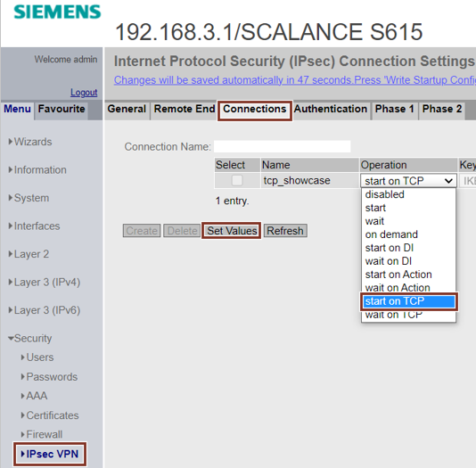This screenshot has width=476, height=468.
Task: Open Firewall under Security
Action: click(x=42, y=434)
